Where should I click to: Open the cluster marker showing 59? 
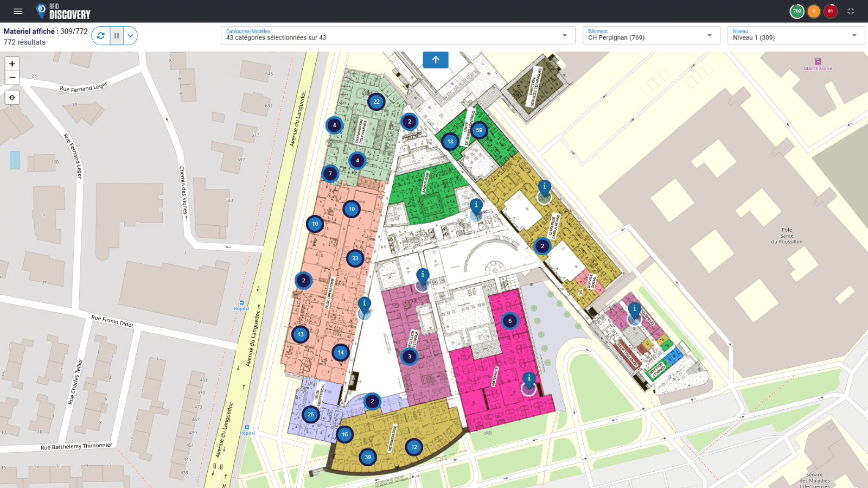pyautogui.click(x=478, y=130)
